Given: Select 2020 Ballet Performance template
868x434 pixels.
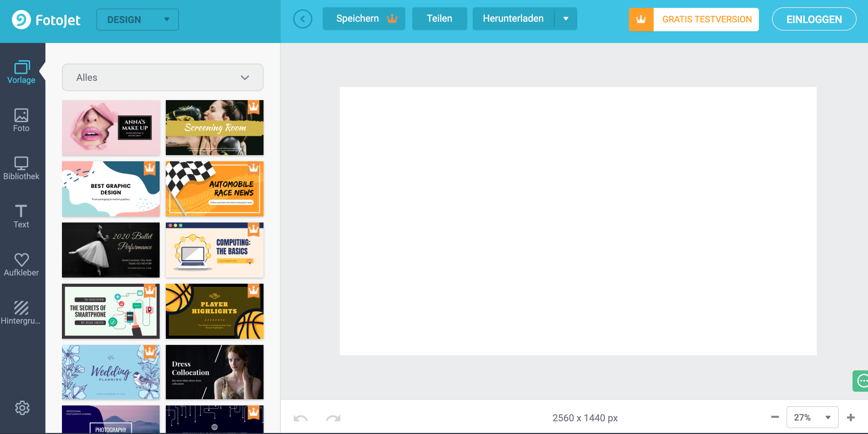Looking at the screenshot, I should pyautogui.click(x=111, y=250).
